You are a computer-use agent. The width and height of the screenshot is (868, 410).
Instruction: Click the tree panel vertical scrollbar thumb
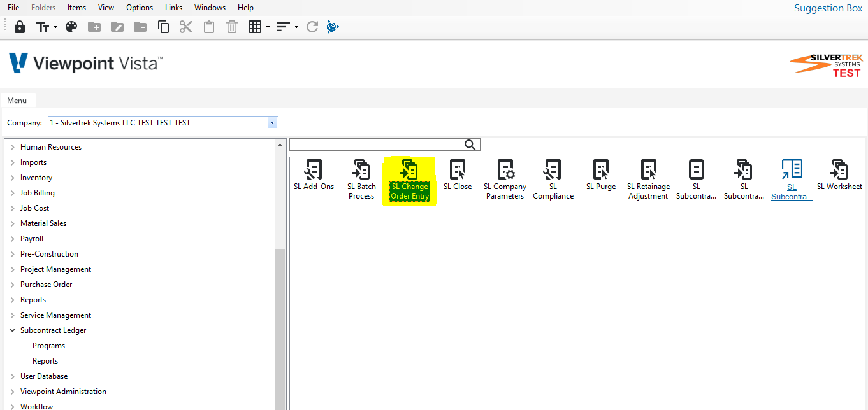pyautogui.click(x=280, y=329)
